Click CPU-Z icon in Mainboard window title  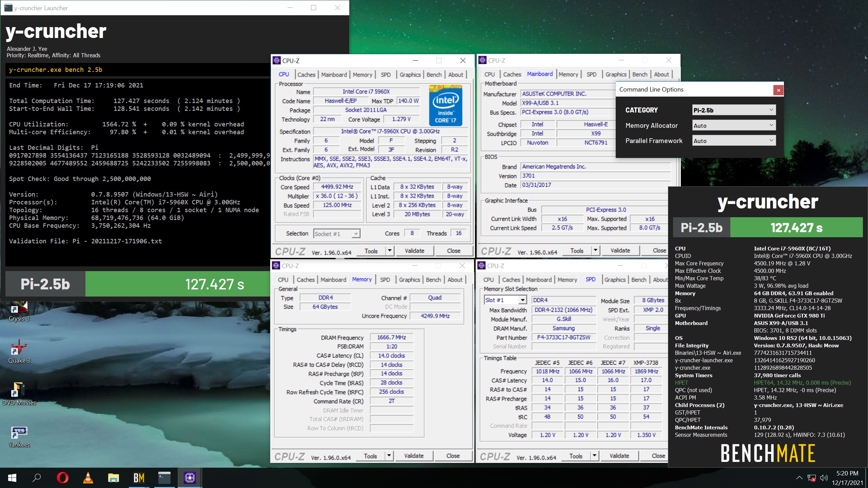(482, 60)
